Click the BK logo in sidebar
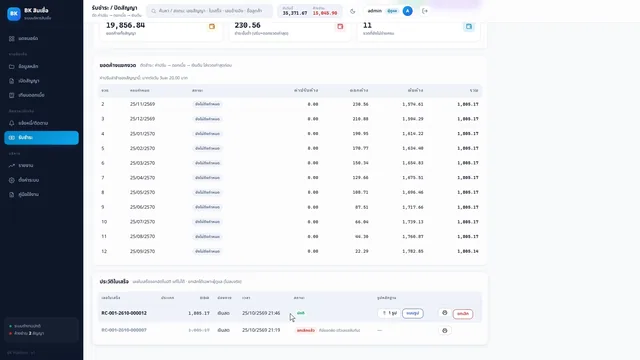Screen dimensions: 640x360 click(14, 13)
